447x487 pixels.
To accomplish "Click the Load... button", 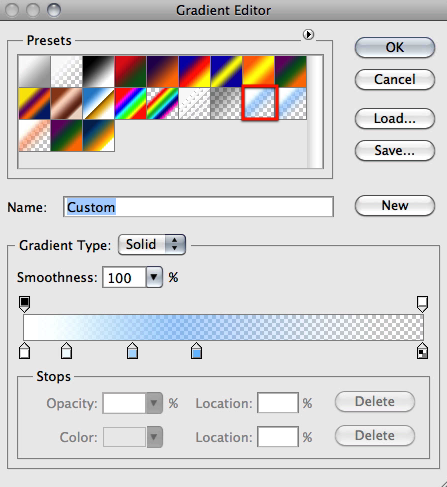I will pos(395,118).
